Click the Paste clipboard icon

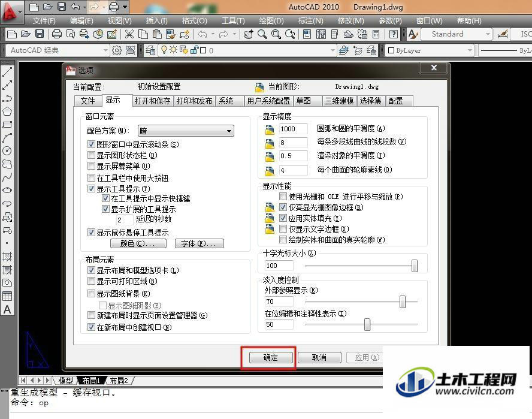pos(157,34)
